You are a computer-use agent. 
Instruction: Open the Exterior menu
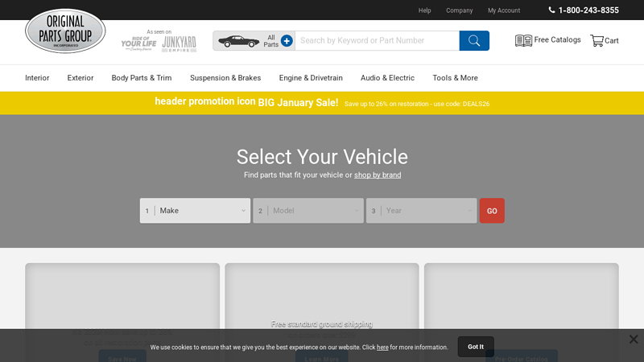click(x=80, y=78)
